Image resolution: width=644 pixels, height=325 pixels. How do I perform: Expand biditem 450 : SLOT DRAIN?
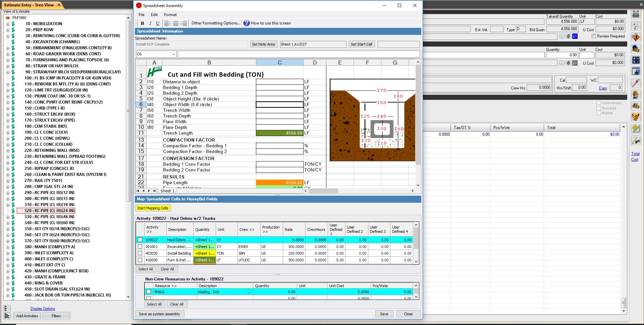8,289
